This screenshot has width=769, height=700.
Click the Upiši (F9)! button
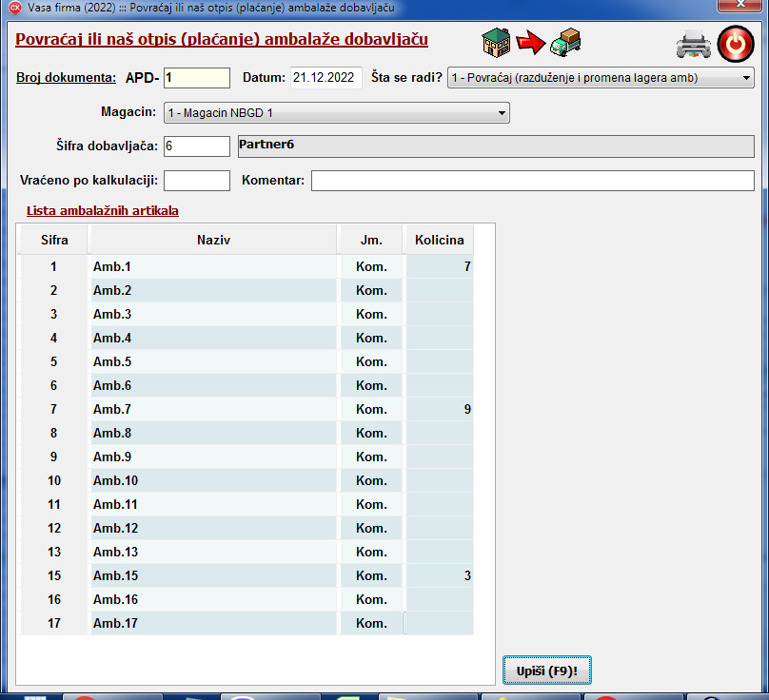[547, 671]
